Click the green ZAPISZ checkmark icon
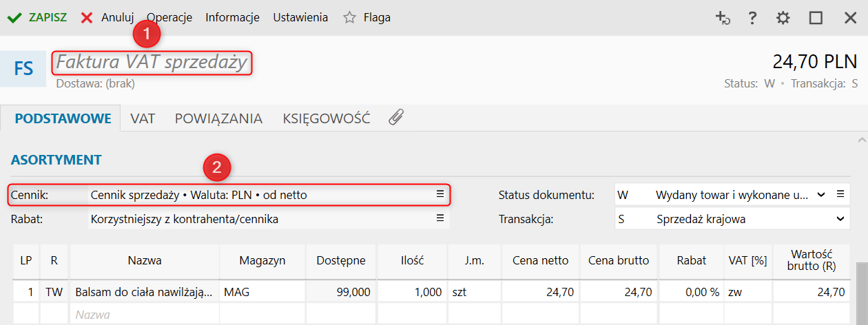Screen dimensions: 868x325 pos(14,18)
